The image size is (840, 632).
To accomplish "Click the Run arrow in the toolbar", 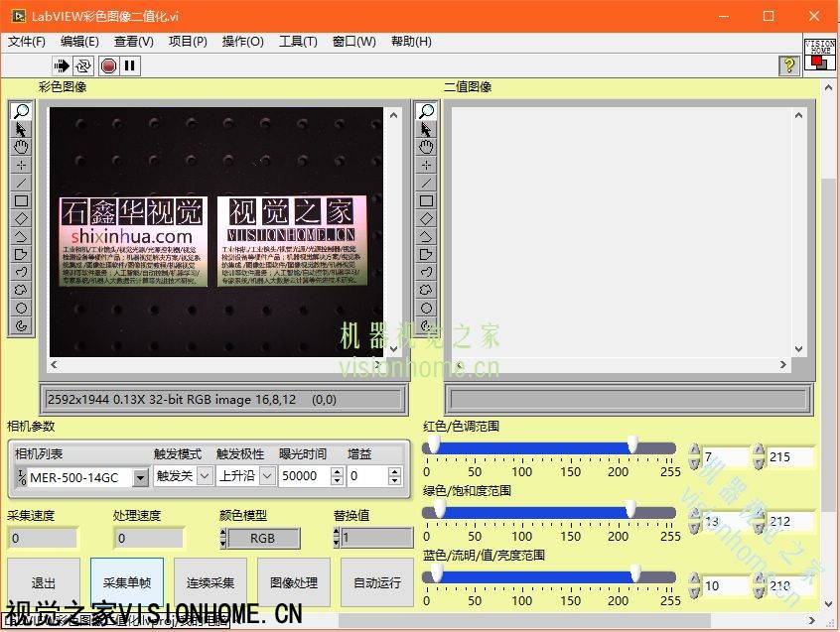I will coord(62,65).
